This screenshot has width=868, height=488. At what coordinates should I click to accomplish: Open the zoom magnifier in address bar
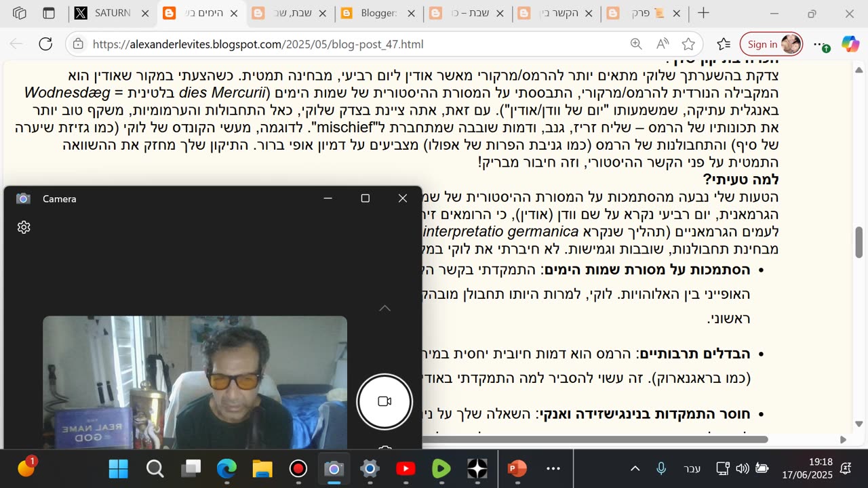(636, 44)
